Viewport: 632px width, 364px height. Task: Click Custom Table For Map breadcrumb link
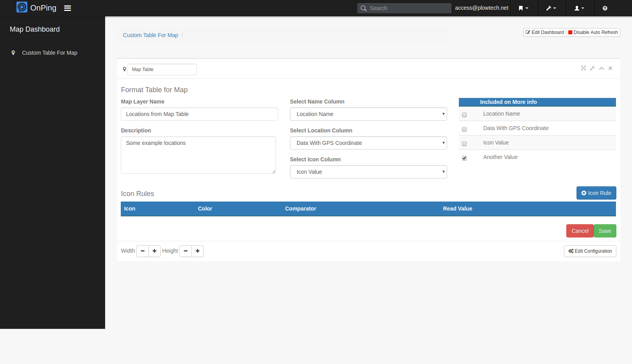150,35
